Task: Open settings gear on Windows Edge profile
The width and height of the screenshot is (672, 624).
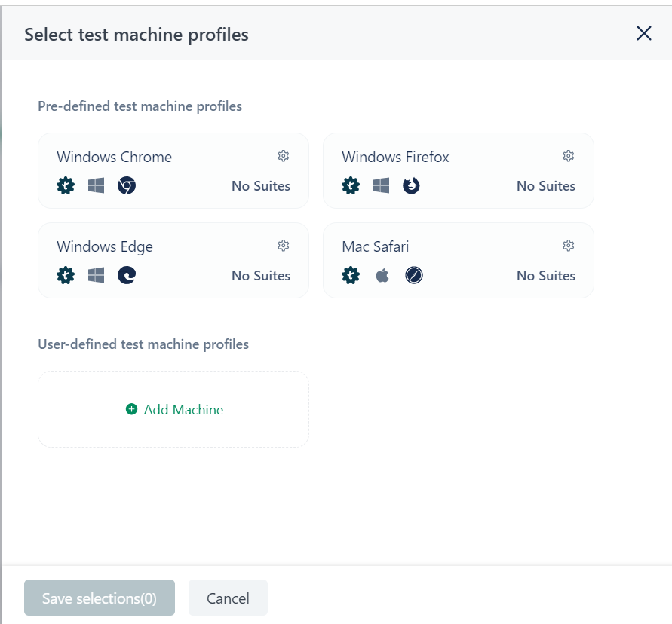Action: click(284, 246)
